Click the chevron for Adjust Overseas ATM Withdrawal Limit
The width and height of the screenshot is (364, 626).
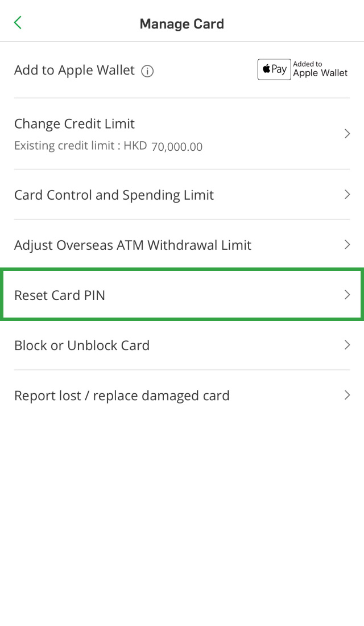click(x=347, y=245)
